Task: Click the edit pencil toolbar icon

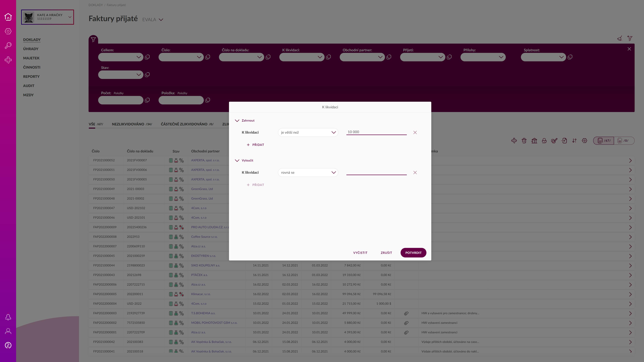Action: 554,141
